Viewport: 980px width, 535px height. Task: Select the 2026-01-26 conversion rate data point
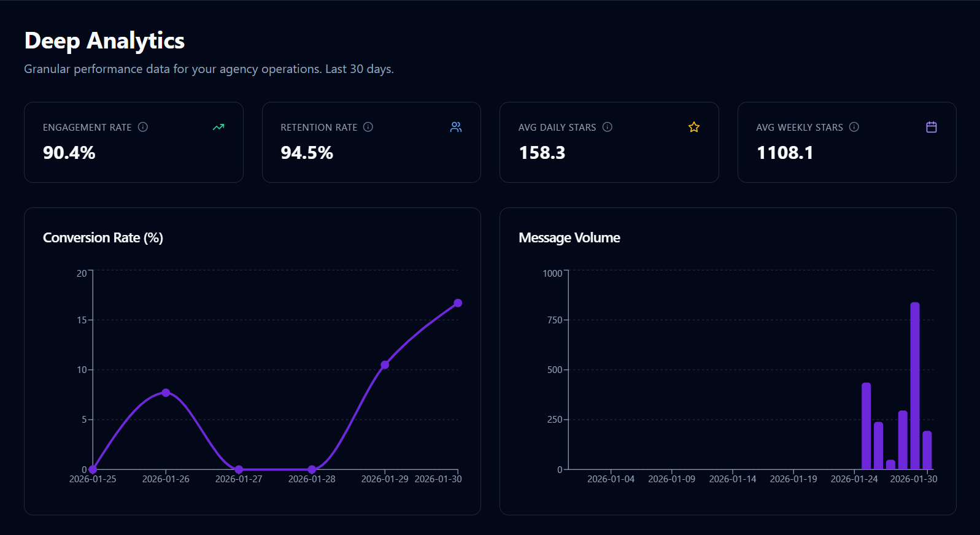166,393
